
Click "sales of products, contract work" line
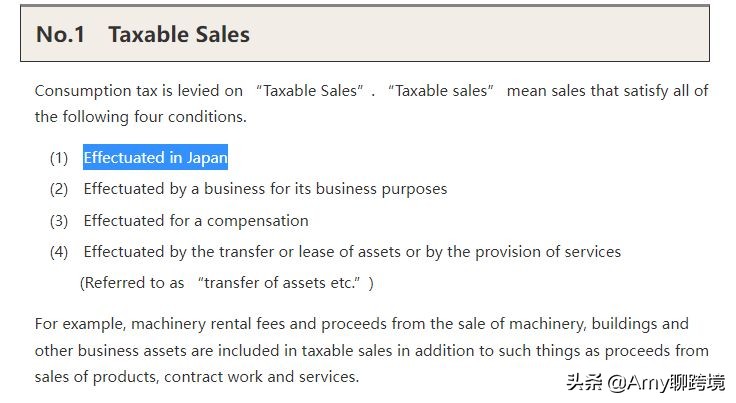[196, 377]
